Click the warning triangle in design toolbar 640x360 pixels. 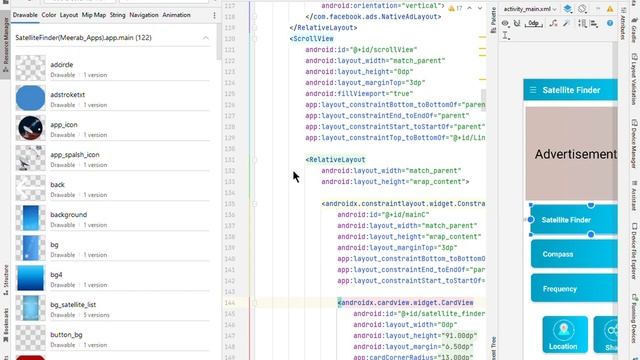coord(610,9)
